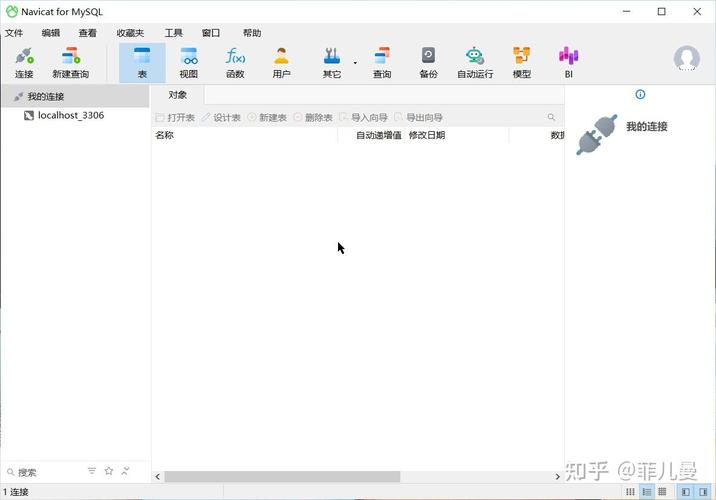The height and width of the screenshot is (500, 716).
Task: Open the 函数 (Function) objects
Action: (235, 63)
